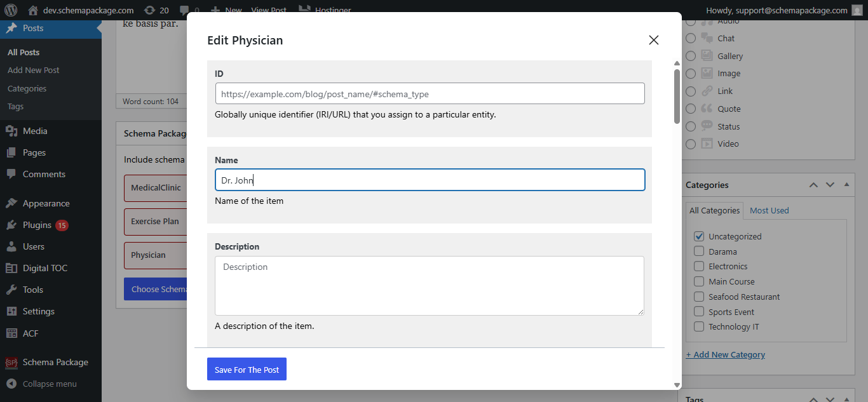Open Media from the sidebar
The width and height of the screenshot is (868, 402).
pos(35,131)
